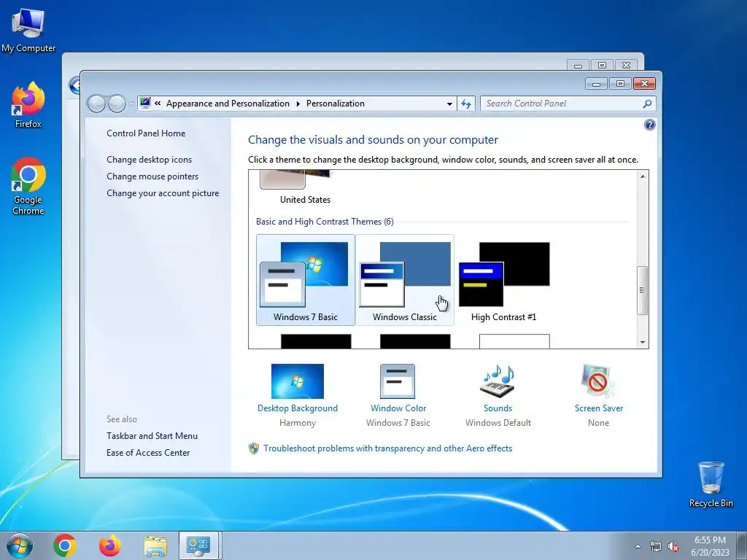Image resolution: width=747 pixels, height=560 pixels.
Task: Open Change mouse pointers link
Action: coord(152,176)
